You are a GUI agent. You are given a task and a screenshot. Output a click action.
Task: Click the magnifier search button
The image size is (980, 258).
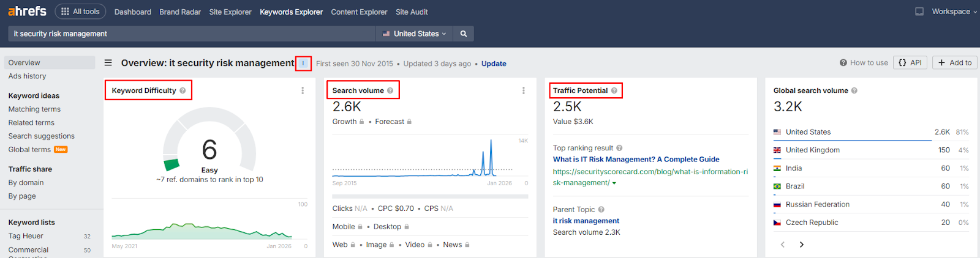point(464,34)
